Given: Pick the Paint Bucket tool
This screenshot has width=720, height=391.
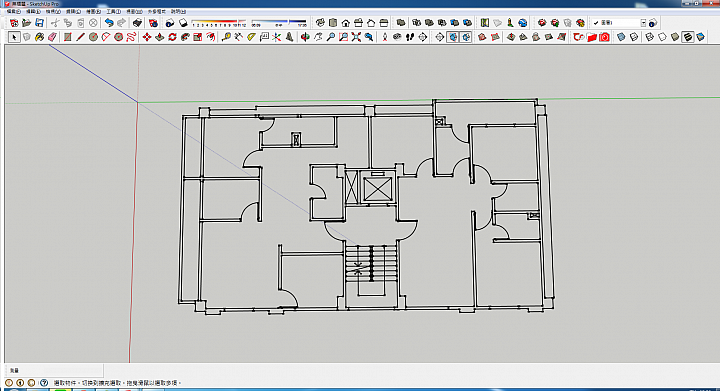Looking at the screenshot, I should pos(39,37).
